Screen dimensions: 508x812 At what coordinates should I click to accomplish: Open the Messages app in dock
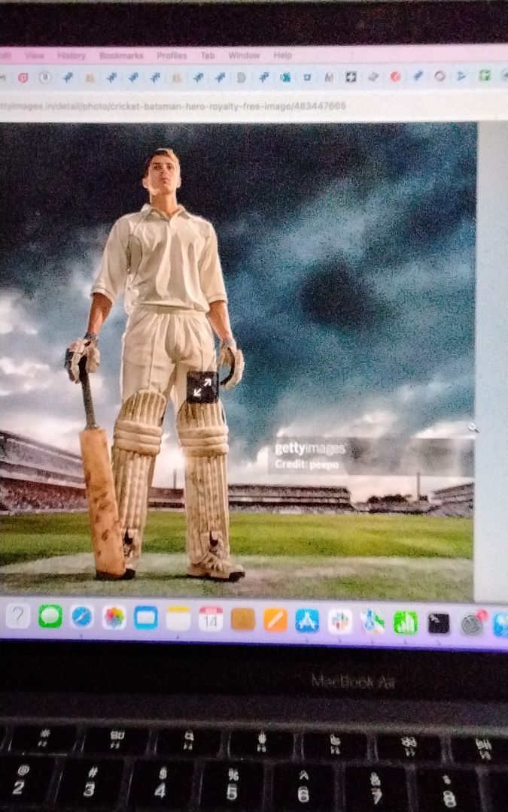[50, 617]
